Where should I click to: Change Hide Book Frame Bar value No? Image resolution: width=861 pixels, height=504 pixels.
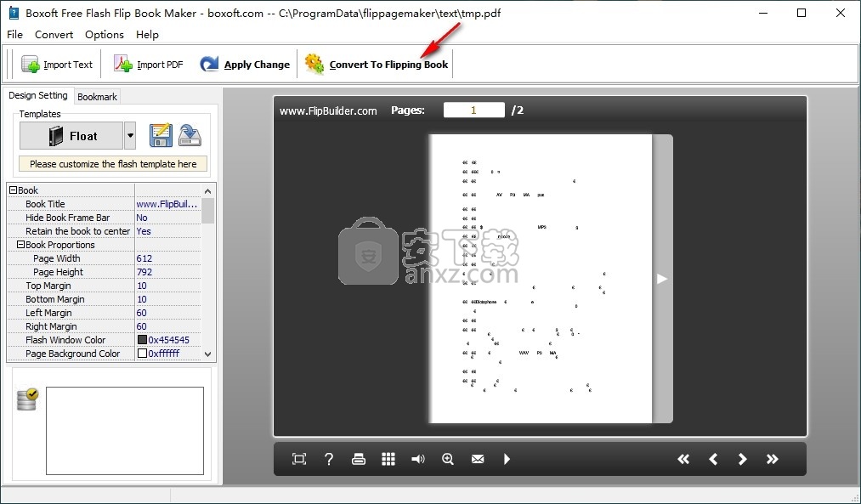pyautogui.click(x=167, y=218)
